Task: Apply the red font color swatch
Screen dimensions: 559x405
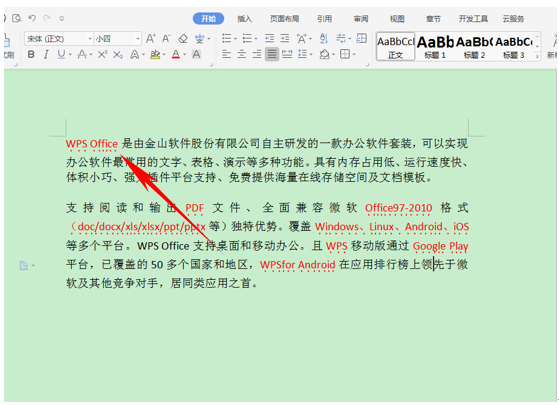Action: click(176, 55)
